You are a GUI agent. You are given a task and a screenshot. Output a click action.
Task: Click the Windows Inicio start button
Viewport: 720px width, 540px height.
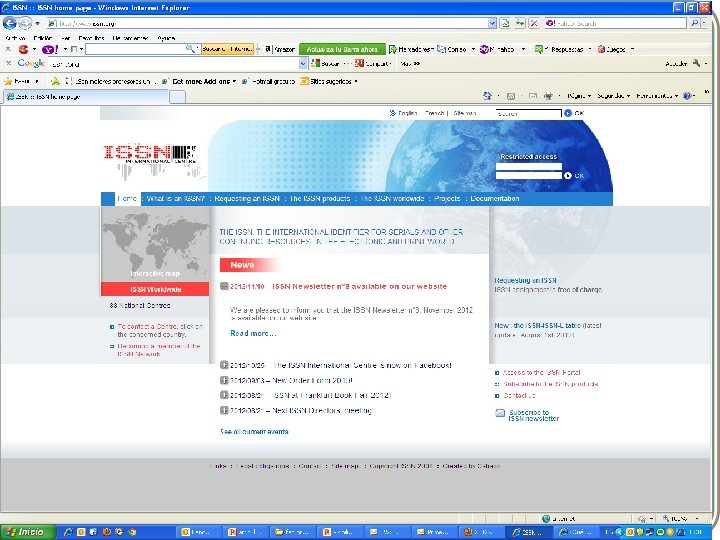tap(28, 532)
